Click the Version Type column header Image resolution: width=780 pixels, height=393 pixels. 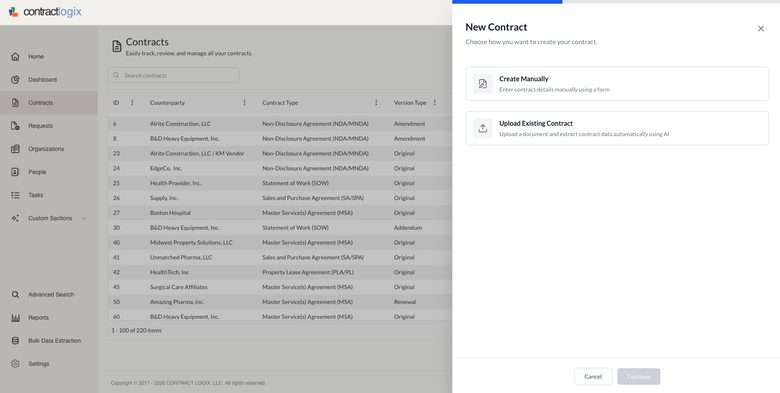[410, 102]
